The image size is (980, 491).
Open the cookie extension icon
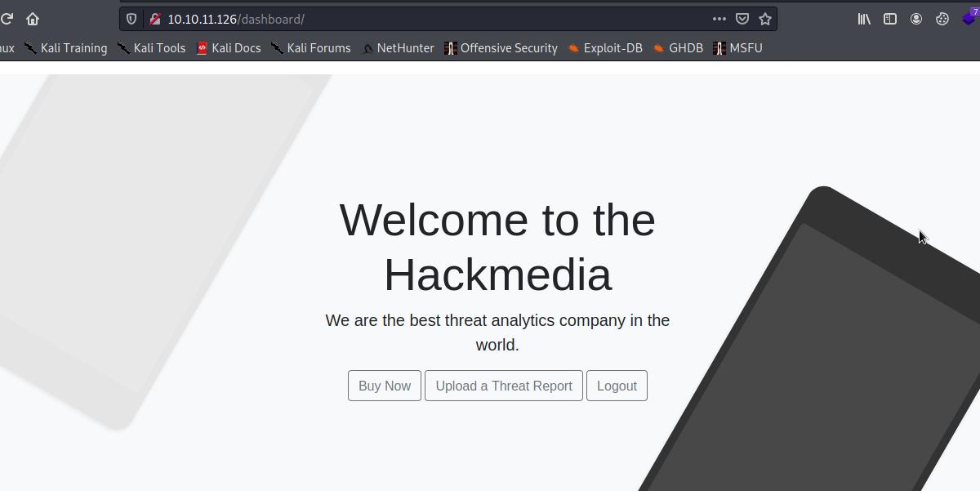(x=942, y=19)
